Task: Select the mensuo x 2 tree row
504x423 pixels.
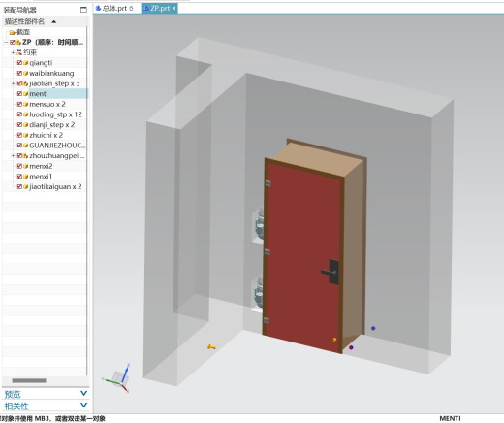Action: point(46,104)
